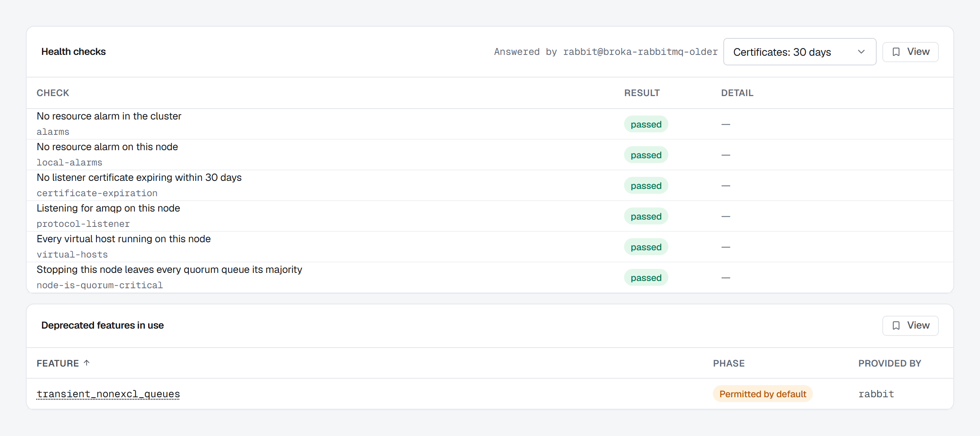Click 'Answered by rabbit@broka-rabbitmq-older' text
This screenshot has height=436, width=980.
[606, 52]
